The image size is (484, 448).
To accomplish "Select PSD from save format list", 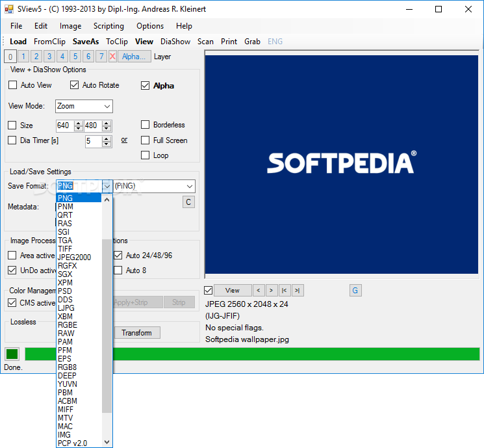I will click(x=79, y=291).
